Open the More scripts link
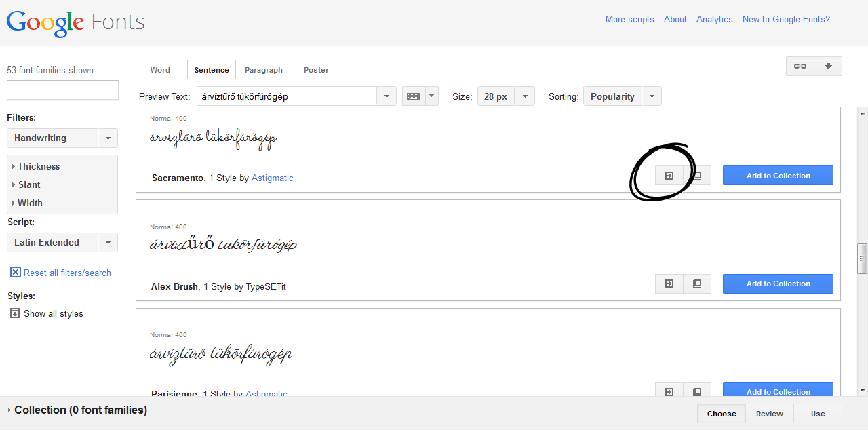 pyautogui.click(x=629, y=19)
